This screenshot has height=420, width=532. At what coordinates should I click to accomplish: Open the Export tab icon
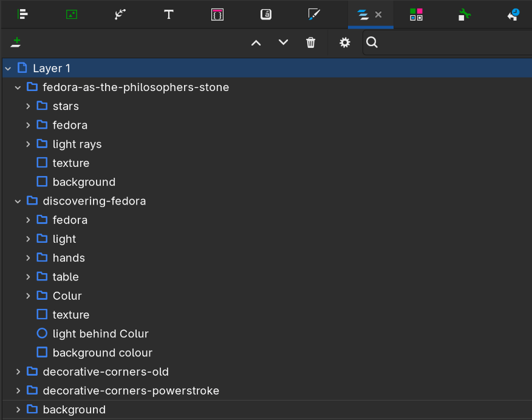[x=72, y=14]
